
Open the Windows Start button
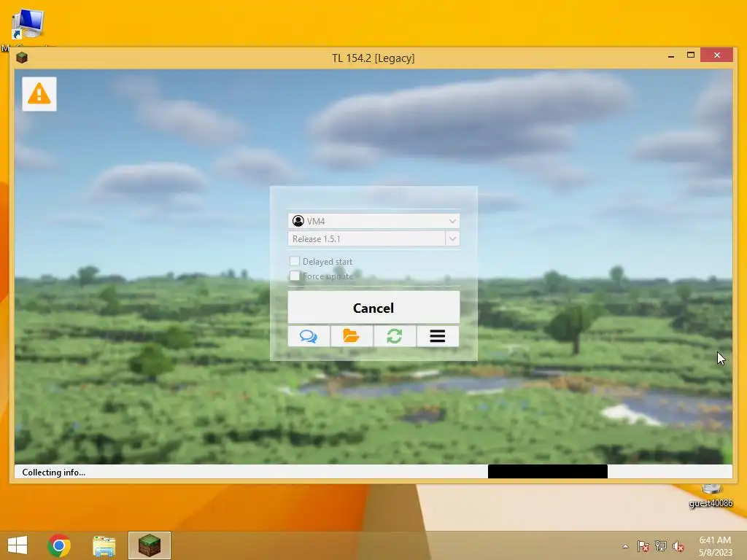click(x=18, y=545)
